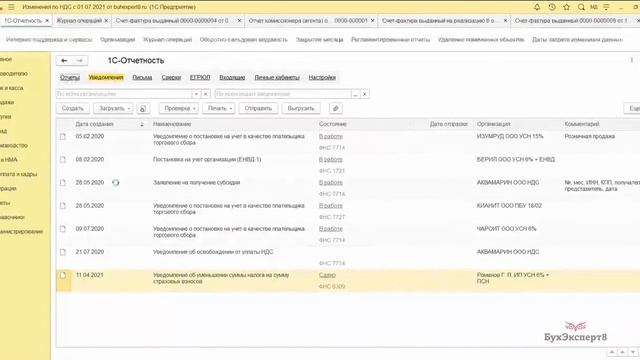Switch to Счет-фактура выданный на реализацию tab
This screenshot has height=360, width=640.
[438, 20]
